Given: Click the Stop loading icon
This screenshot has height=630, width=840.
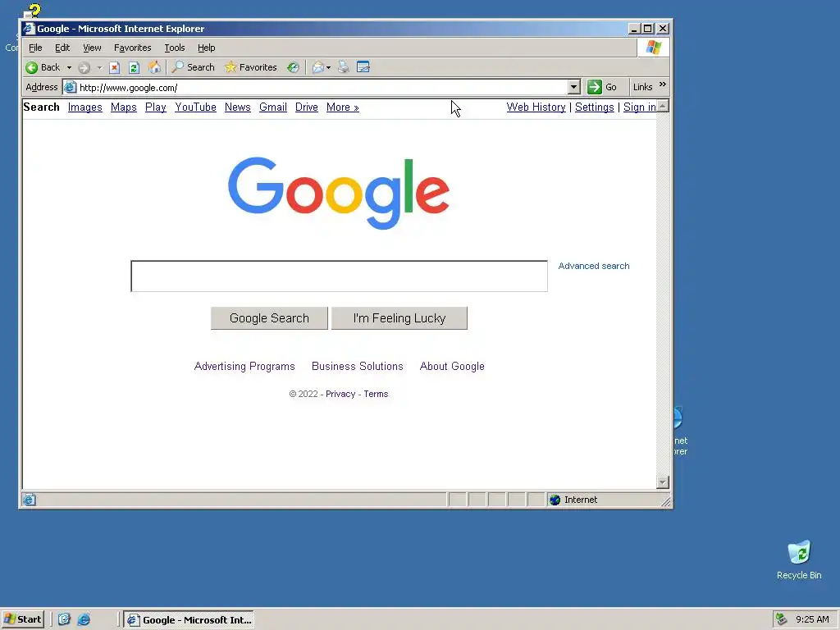Looking at the screenshot, I should point(114,67).
